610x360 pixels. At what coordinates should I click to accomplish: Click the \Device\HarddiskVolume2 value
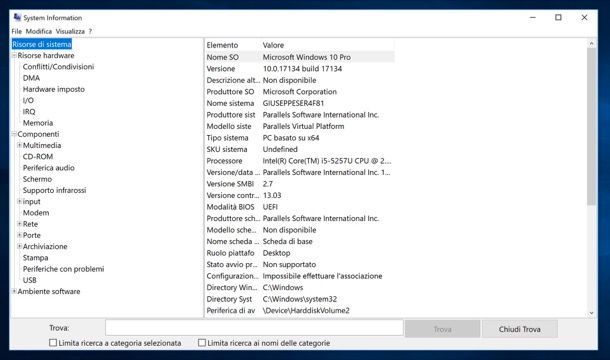pyautogui.click(x=306, y=311)
